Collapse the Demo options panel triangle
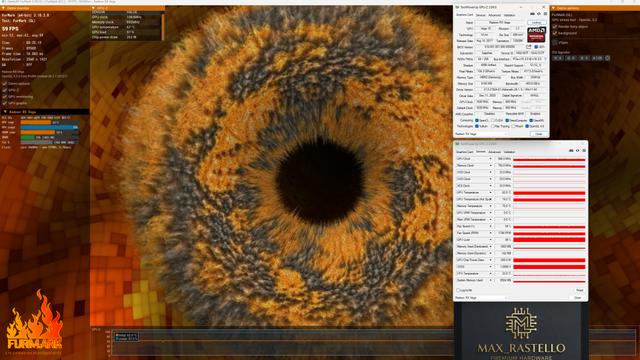The width and height of the screenshot is (640, 360). coord(553,8)
